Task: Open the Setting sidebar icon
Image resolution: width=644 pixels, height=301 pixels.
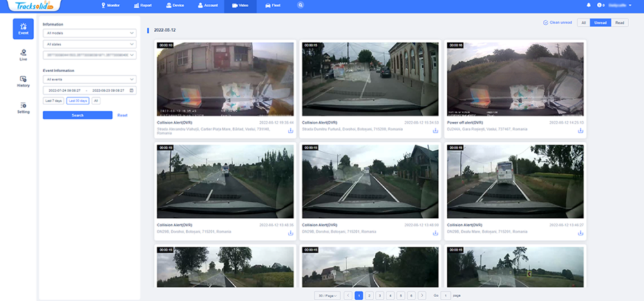Action: tap(23, 107)
